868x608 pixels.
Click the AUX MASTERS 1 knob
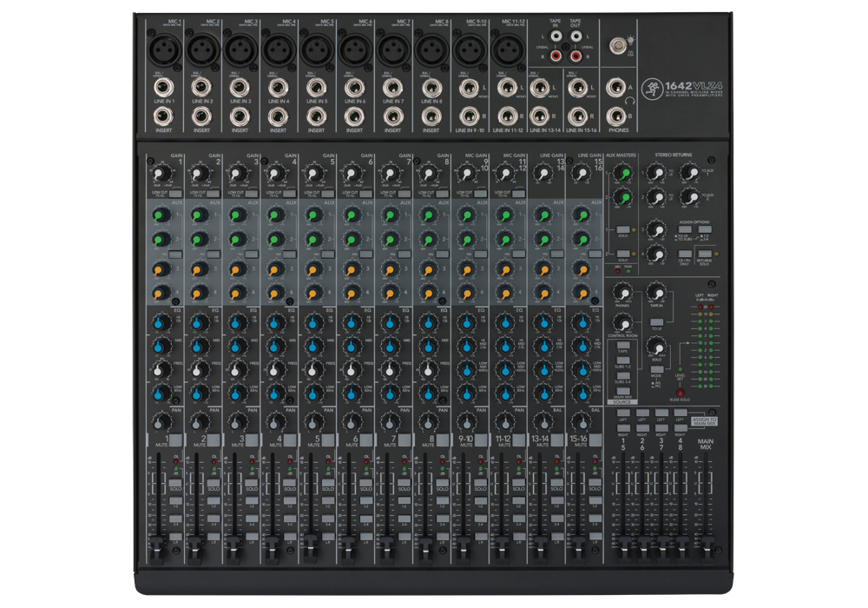click(624, 174)
